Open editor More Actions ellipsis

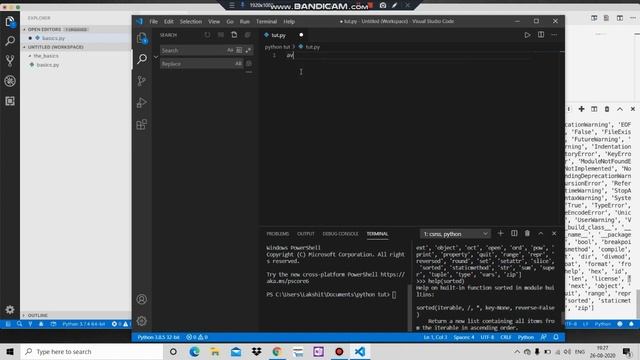[x=554, y=35]
